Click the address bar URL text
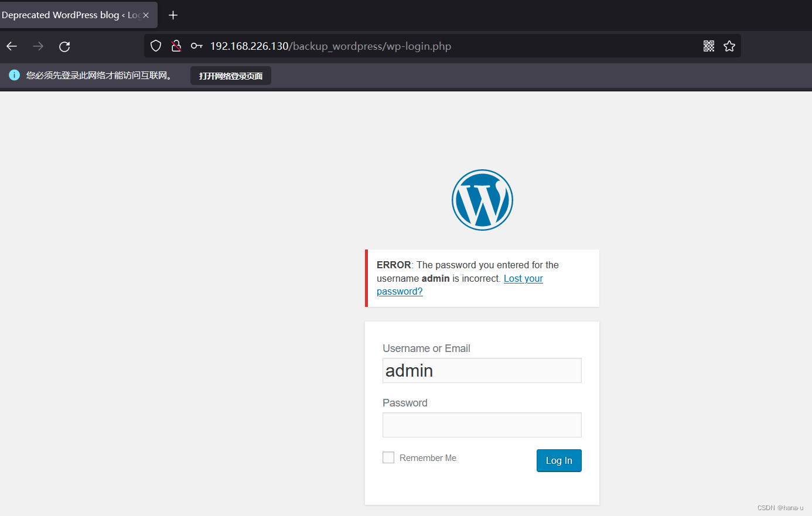 click(330, 46)
